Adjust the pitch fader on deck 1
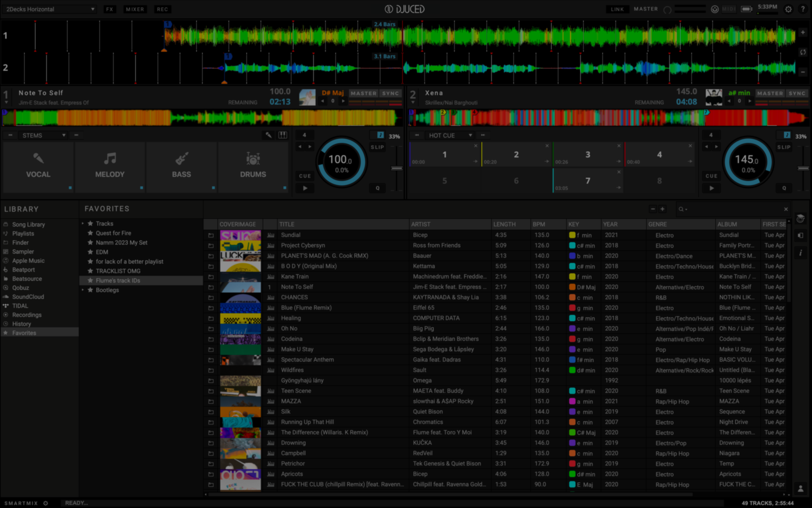Screen dimensions: 812x508 click(396, 168)
